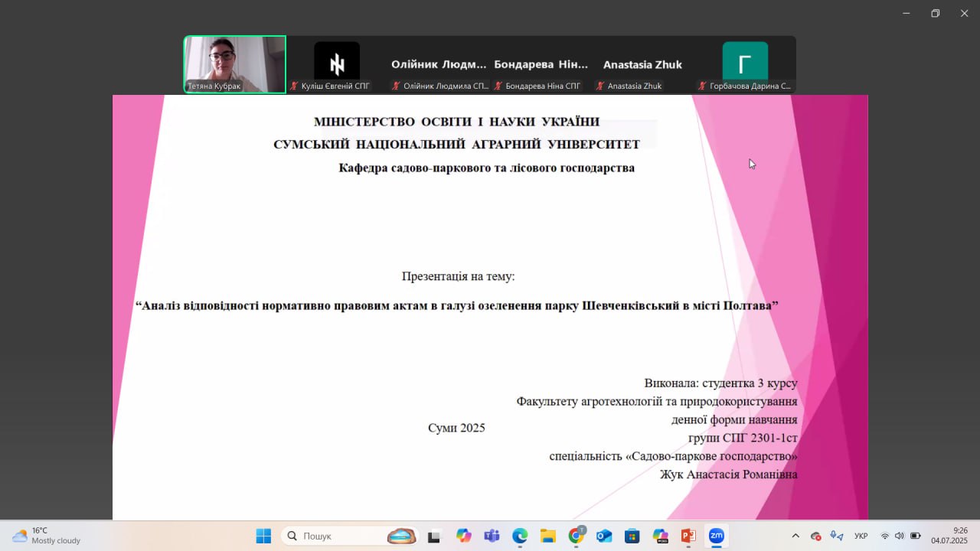Open the weather widget showing 16°C
This screenshot has width=980, height=551.
[46, 536]
